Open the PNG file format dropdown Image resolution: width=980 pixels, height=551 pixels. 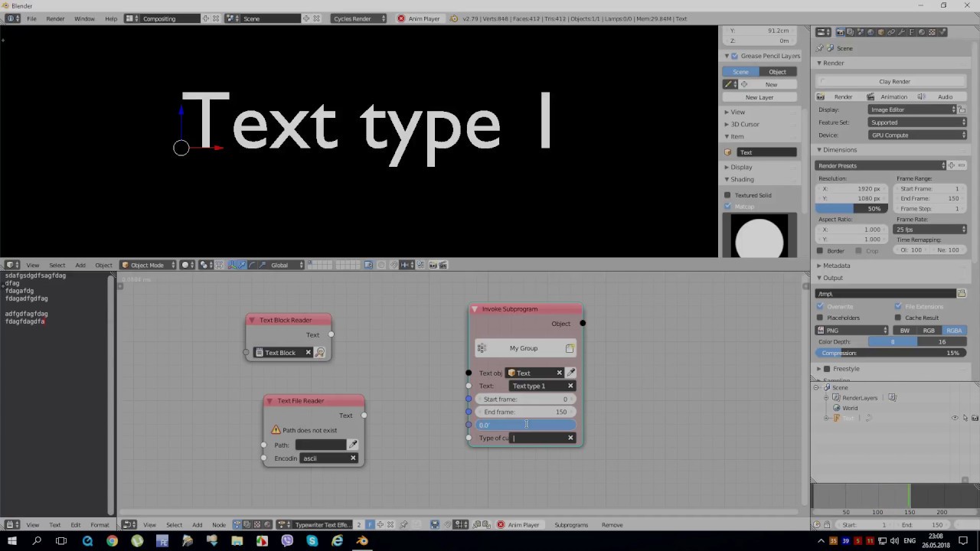point(852,331)
